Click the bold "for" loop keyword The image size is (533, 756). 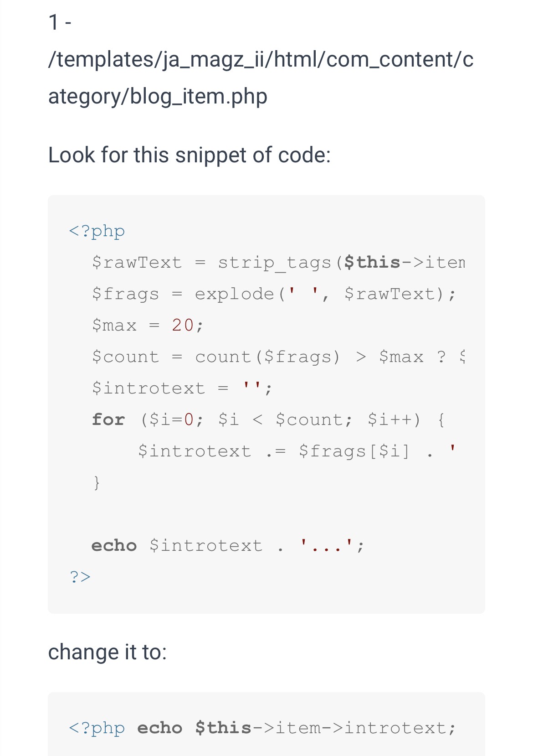[108, 419]
